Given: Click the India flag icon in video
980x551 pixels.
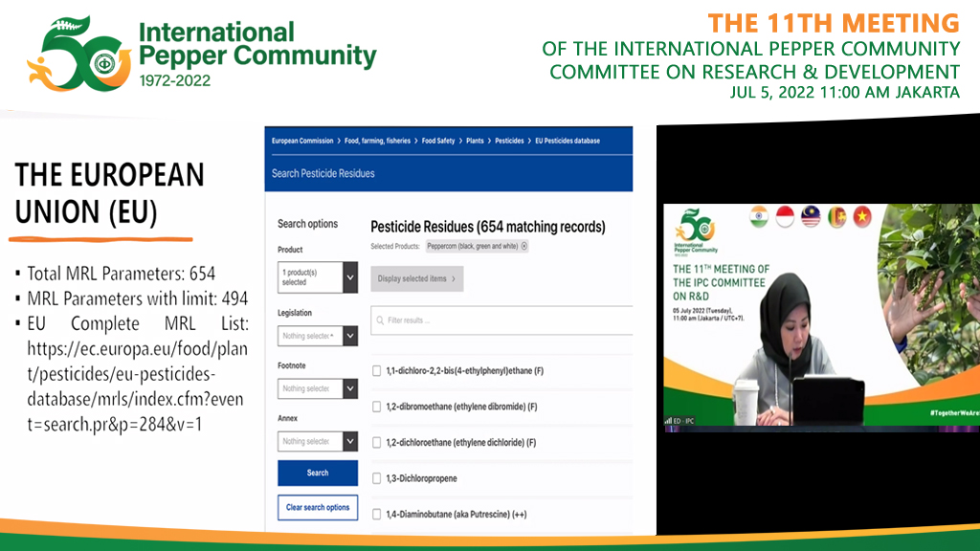Looking at the screenshot, I should point(760,218).
